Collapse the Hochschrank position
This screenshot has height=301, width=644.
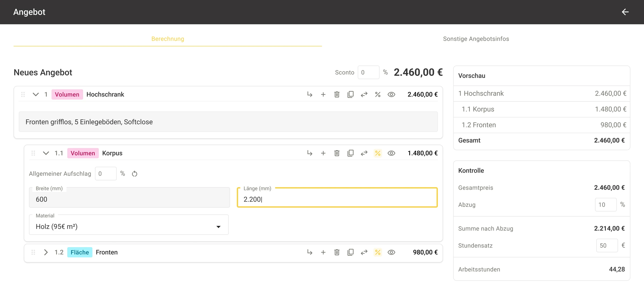click(x=36, y=94)
